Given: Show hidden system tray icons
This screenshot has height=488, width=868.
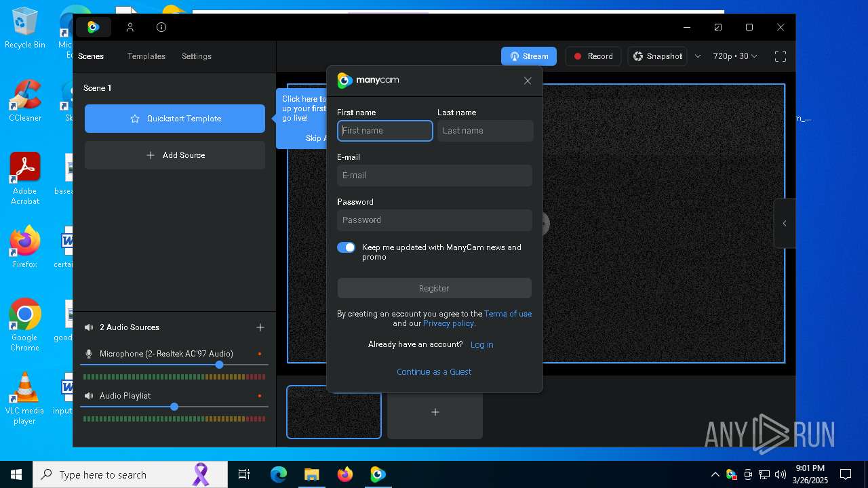Looking at the screenshot, I should pos(715,474).
